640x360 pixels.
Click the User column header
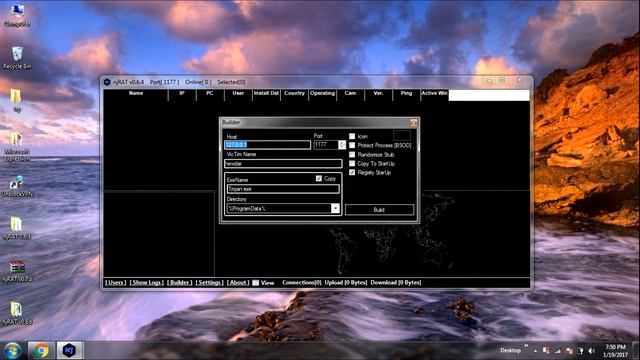(x=238, y=93)
